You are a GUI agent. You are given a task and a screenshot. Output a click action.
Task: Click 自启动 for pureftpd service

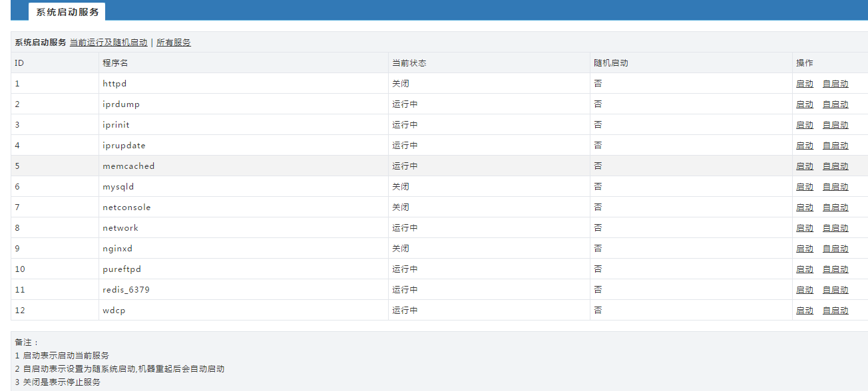click(x=835, y=269)
